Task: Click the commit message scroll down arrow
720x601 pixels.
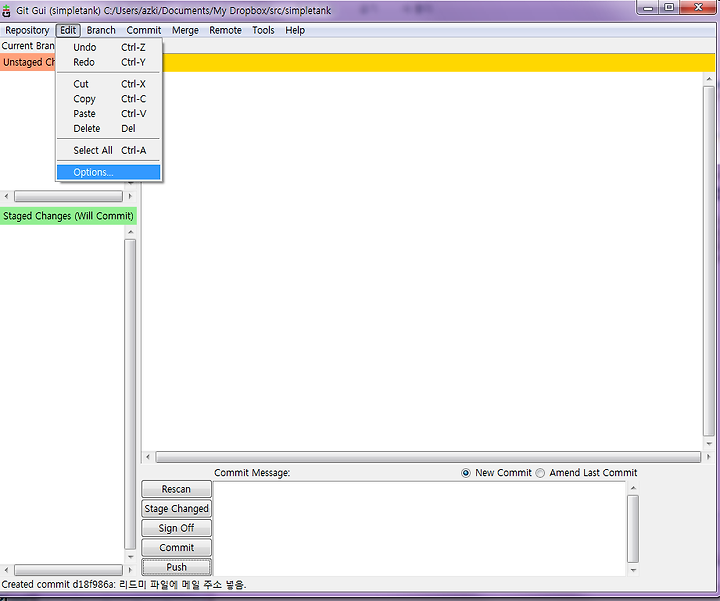Action: 634,570
